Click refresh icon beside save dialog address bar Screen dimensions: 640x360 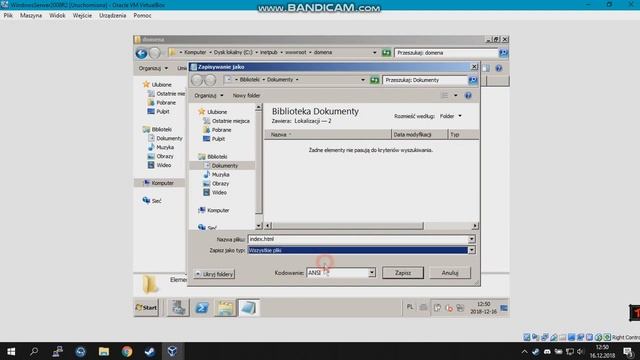[374, 80]
